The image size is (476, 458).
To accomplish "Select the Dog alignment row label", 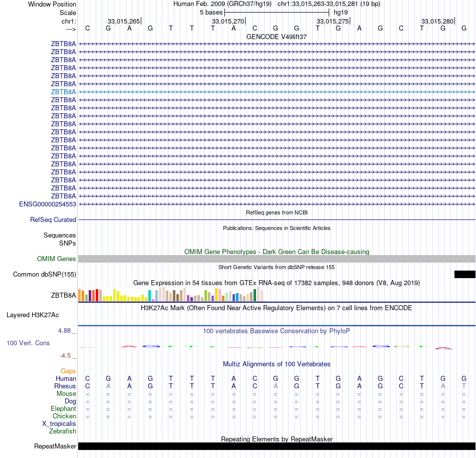I will (x=70, y=401).
